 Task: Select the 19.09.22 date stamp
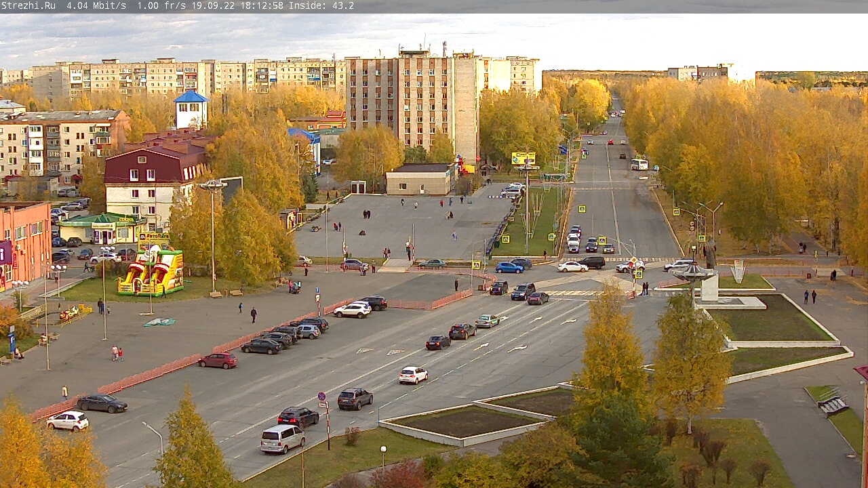(x=213, y=5)
